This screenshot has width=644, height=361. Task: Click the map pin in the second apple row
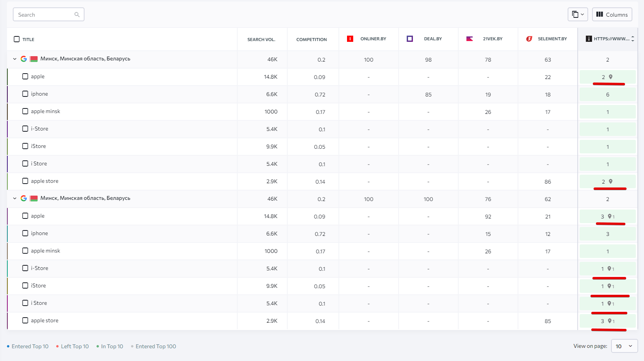[610, 216]
